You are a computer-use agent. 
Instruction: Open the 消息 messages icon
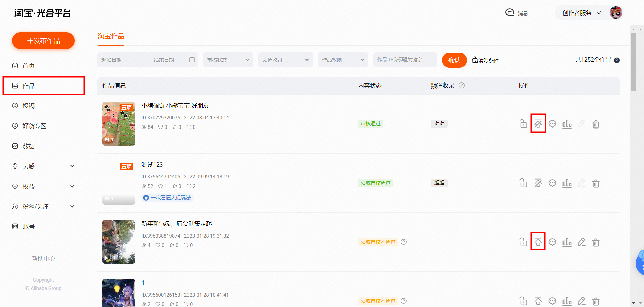point(509,13)
